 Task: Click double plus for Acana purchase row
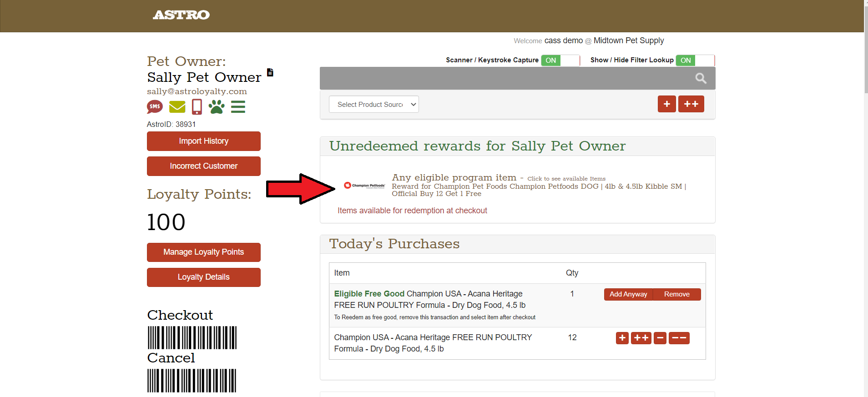[x=641, y=338]
